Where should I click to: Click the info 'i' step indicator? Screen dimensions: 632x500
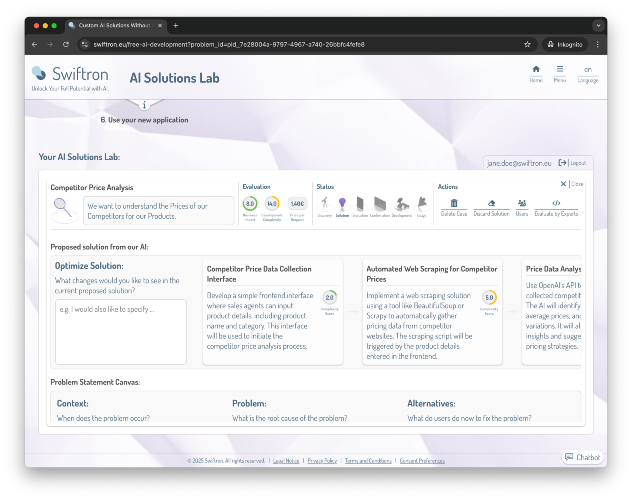tap(144, 105)
